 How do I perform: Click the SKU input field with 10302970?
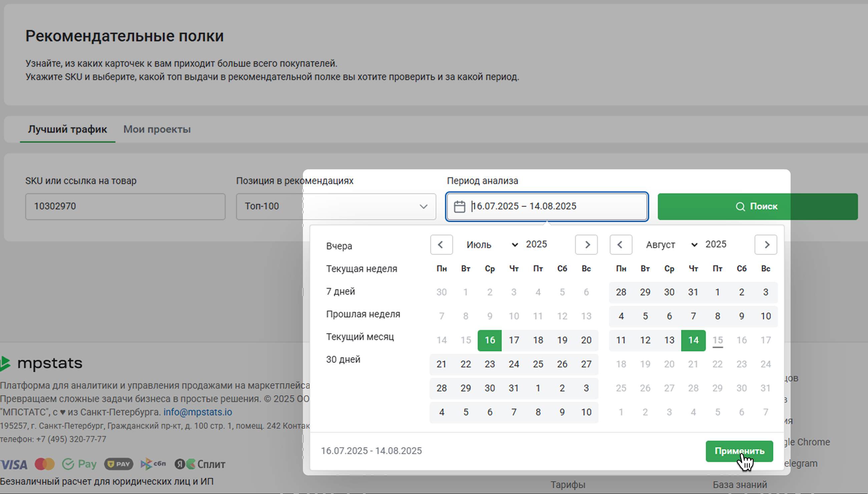click(x=125, y=207)
